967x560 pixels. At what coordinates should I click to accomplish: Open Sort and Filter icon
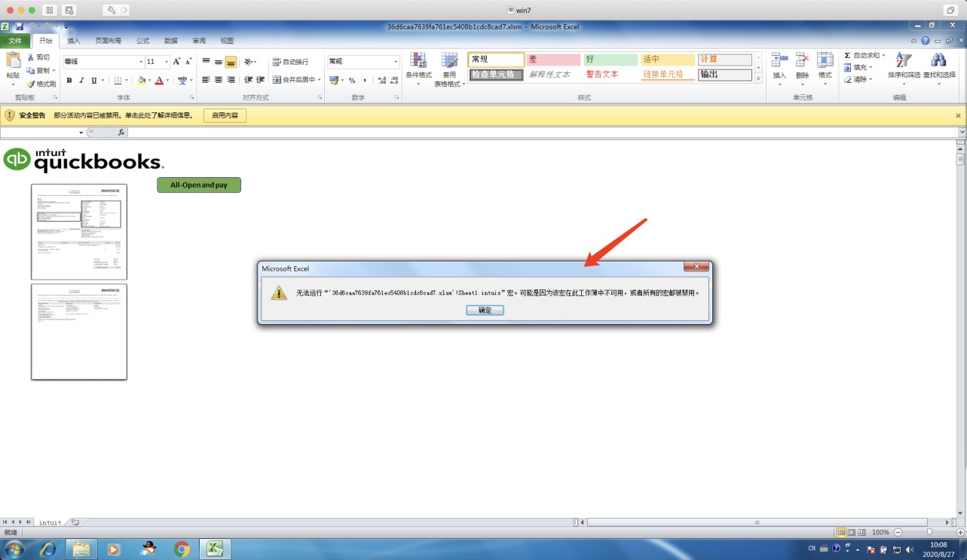point(902,60)
